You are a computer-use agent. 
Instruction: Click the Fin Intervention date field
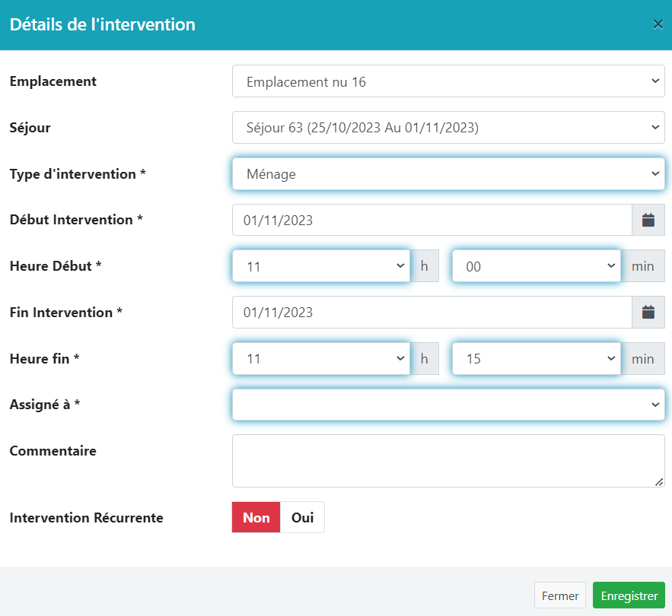click(432, 312)
